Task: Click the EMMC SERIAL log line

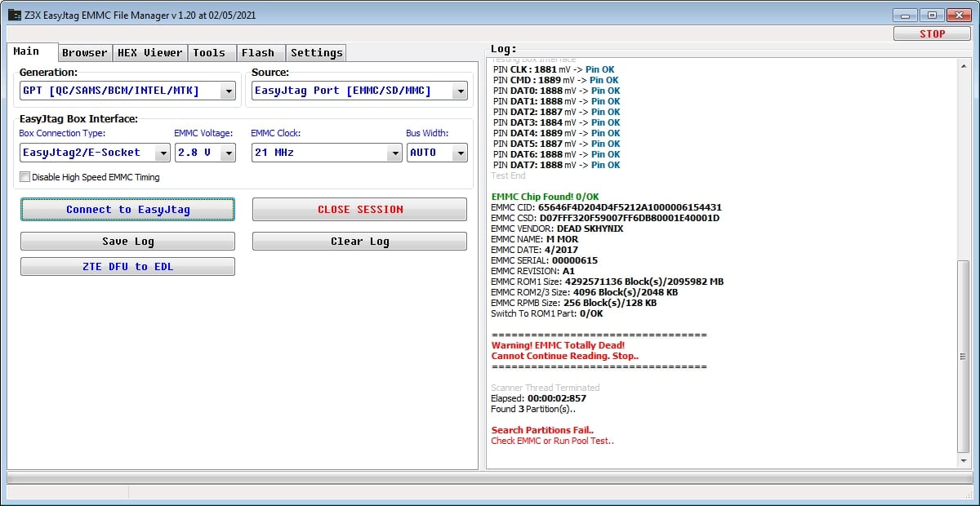Action: pyautogui.click(x=544, y=260)
